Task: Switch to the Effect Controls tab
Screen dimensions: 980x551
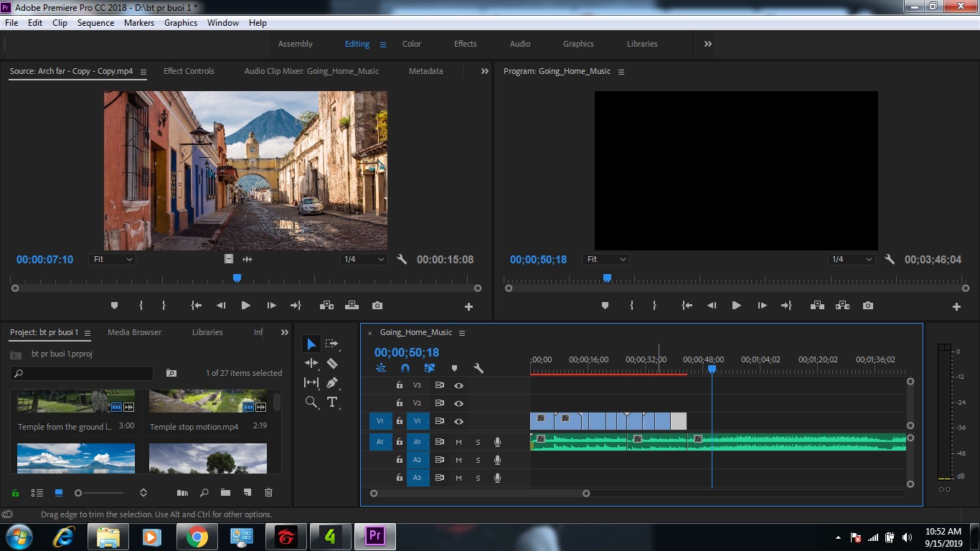Action: [x=189, y=71]
